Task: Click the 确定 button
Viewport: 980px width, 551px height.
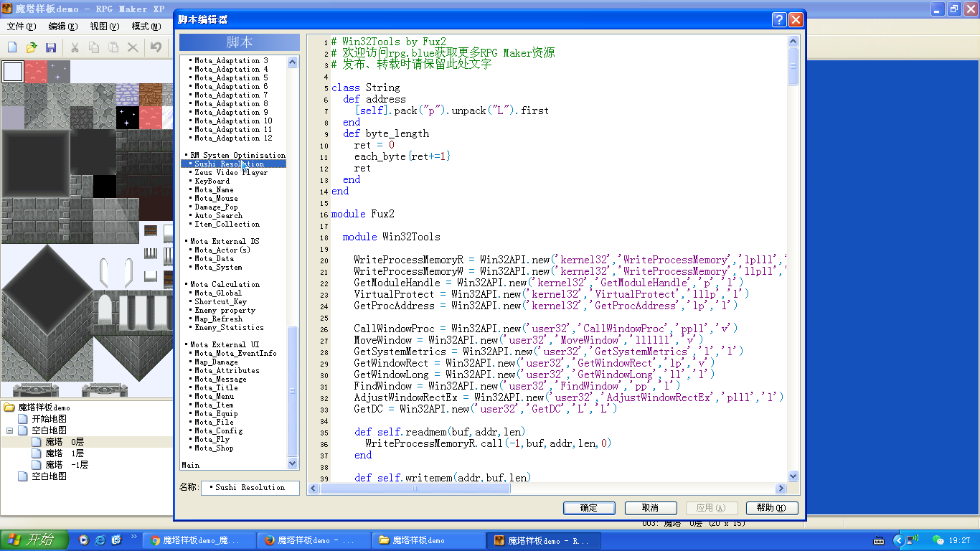Action: [588, 508]
